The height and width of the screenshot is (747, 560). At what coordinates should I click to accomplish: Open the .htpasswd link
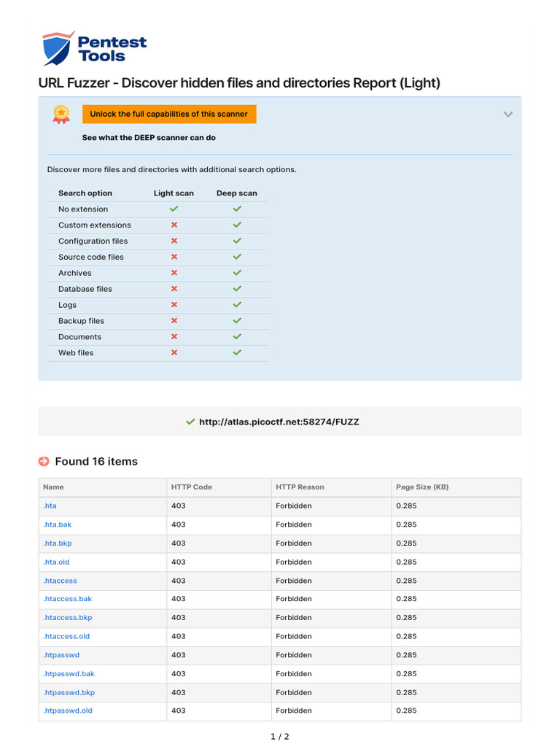pos(61,655)
